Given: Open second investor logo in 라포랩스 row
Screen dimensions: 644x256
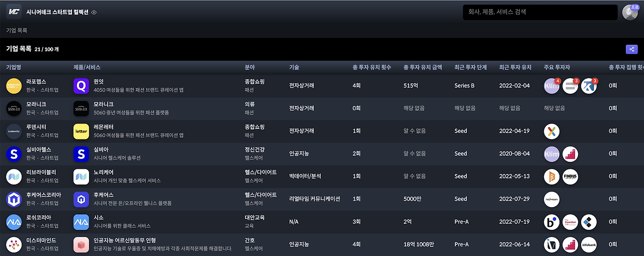Looking at the screenshot, I should pyautogui.click(x=571, y=86).
